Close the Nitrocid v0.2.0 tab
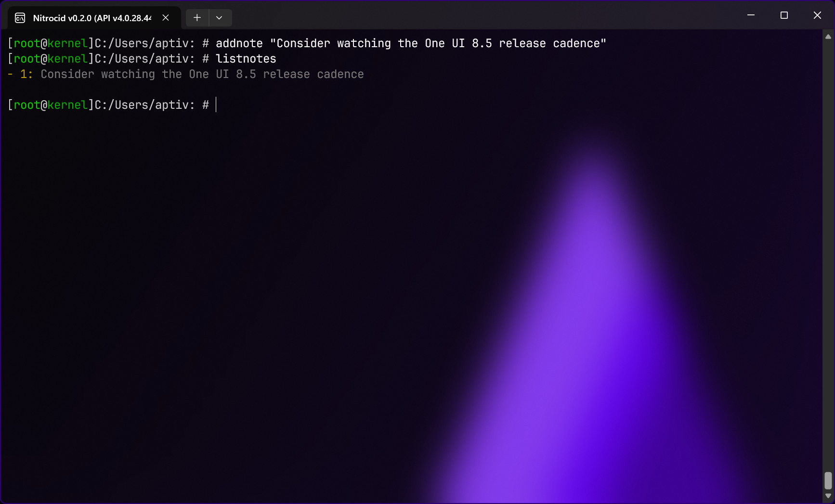Viewport: 835px width, 504px height. (166, 18)
